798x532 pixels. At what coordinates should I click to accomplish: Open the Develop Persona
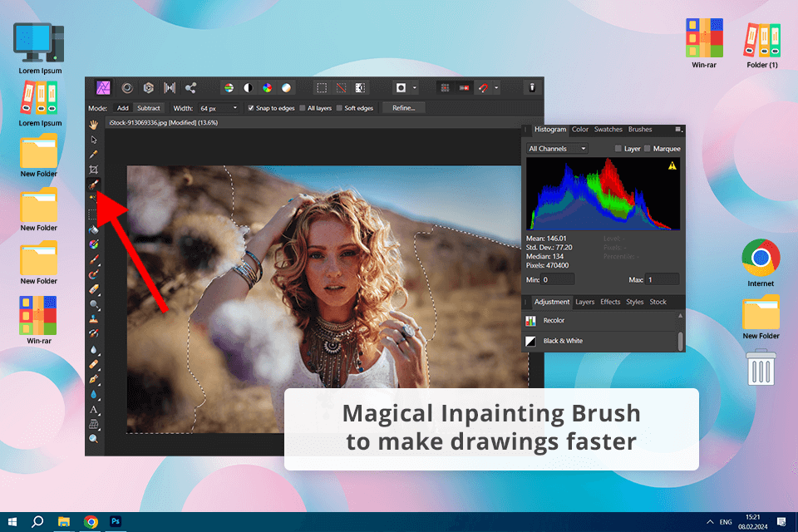[x=148, y=88]
